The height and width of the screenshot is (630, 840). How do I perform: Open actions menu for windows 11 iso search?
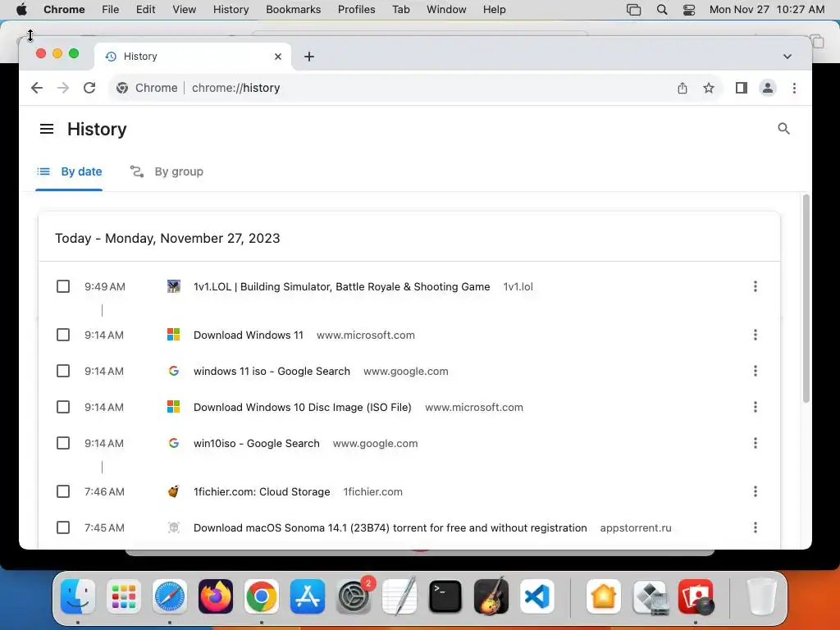point(755,372)
